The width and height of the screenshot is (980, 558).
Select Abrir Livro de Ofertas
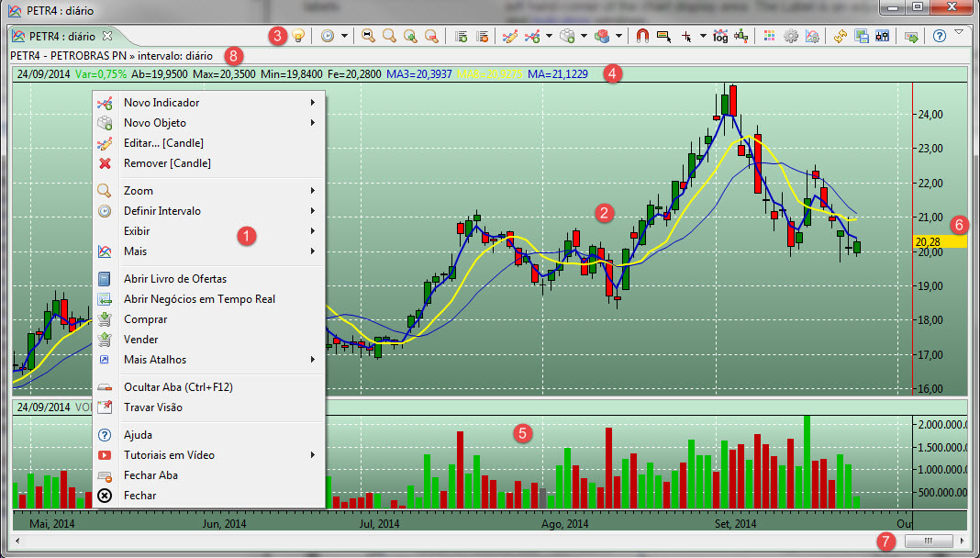pyautogui.click(x=209, y=279)
